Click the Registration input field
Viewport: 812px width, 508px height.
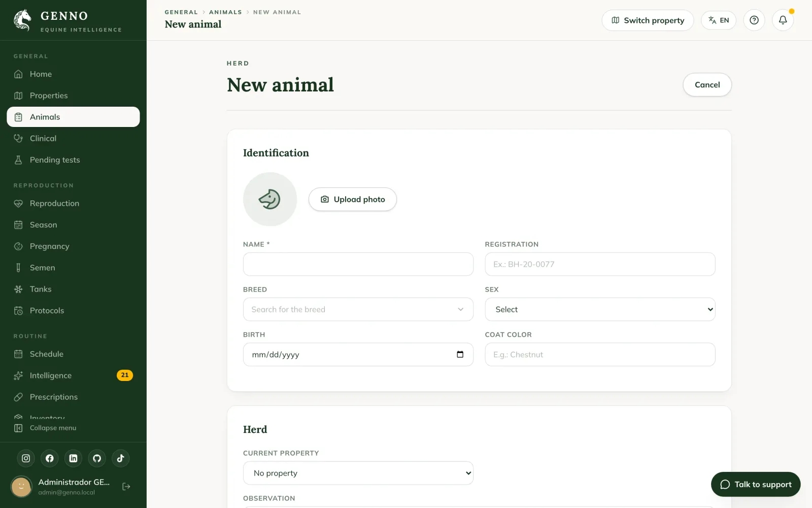(600, 264)
